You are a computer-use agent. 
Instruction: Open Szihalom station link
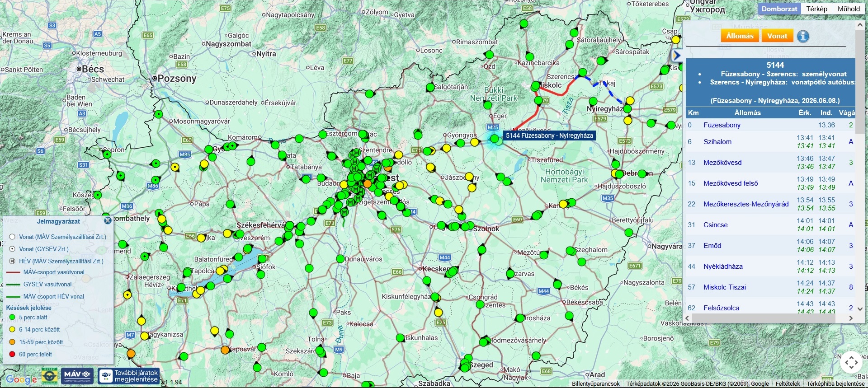[717, 142]
